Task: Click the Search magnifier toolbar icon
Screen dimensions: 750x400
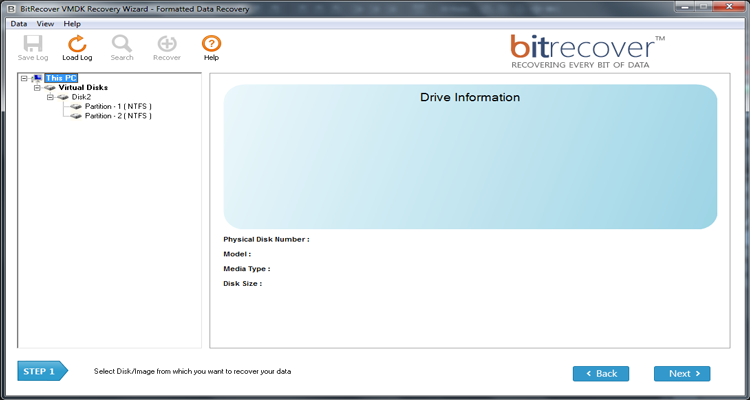Action: point(121,44)
